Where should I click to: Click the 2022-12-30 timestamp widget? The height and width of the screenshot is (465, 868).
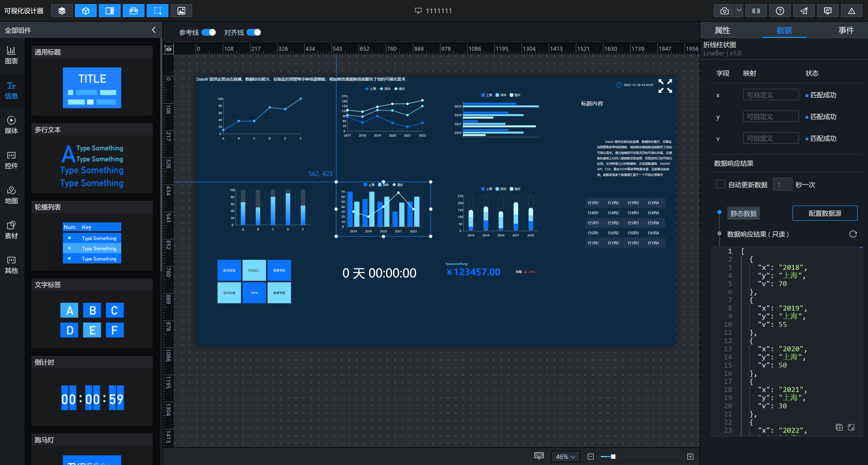click(x=634, y=85)
